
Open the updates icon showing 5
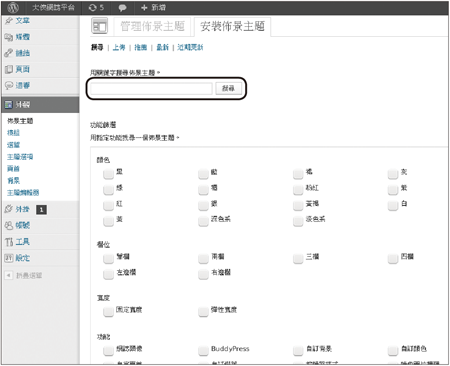point(96,7)
